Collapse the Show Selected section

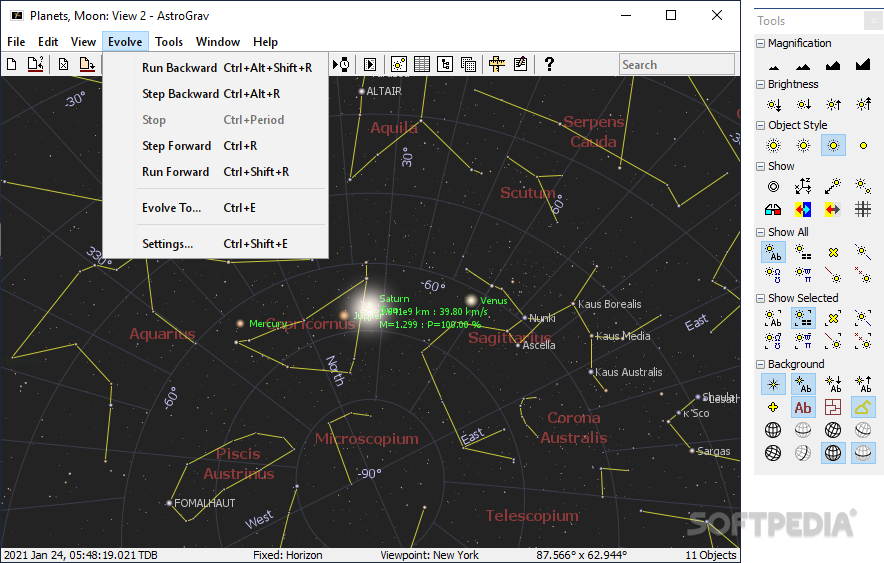click(x=761, y=298)
